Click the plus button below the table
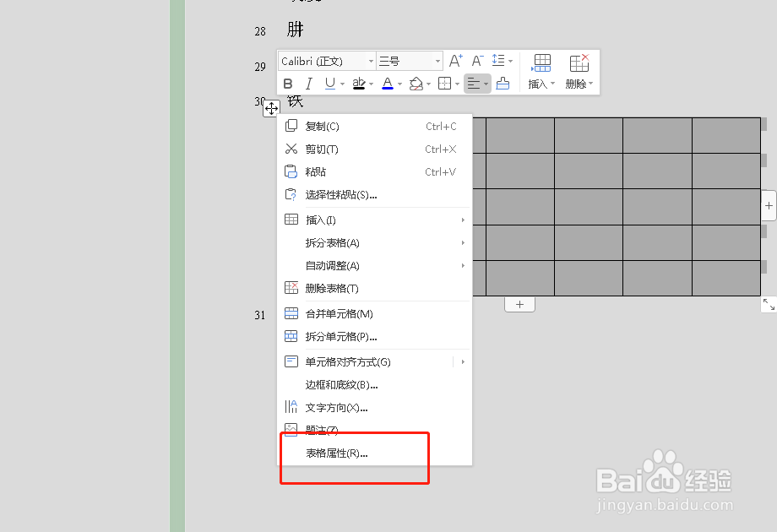This screenshot has height=532, width=777. (519, 304)
